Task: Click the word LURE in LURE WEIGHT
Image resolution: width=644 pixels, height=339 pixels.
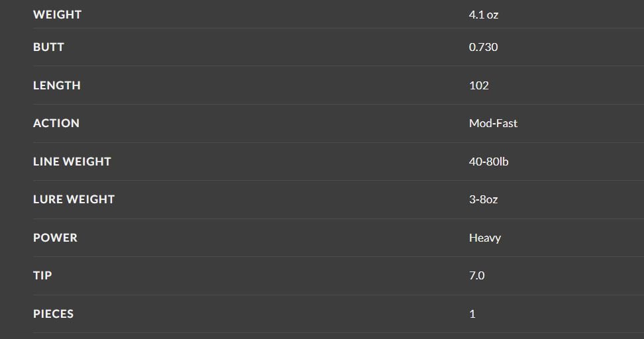Action: [47, 199]
